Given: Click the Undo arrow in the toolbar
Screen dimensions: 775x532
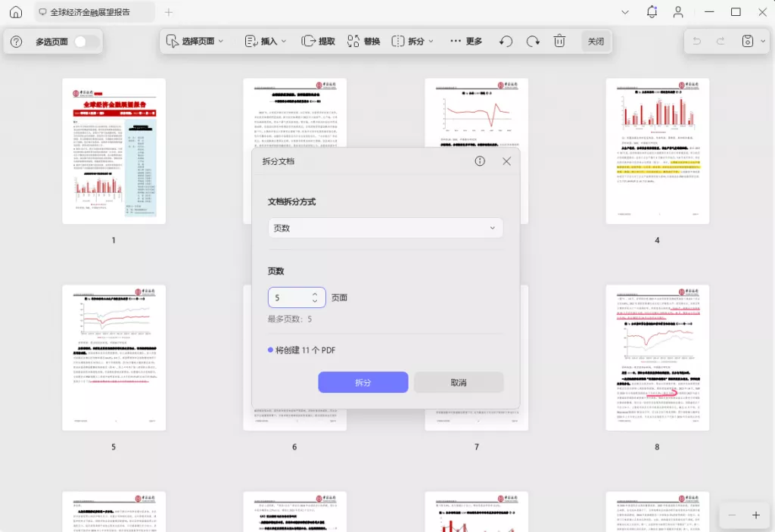Looking at the screenshot, I should (x=506, y=41).
